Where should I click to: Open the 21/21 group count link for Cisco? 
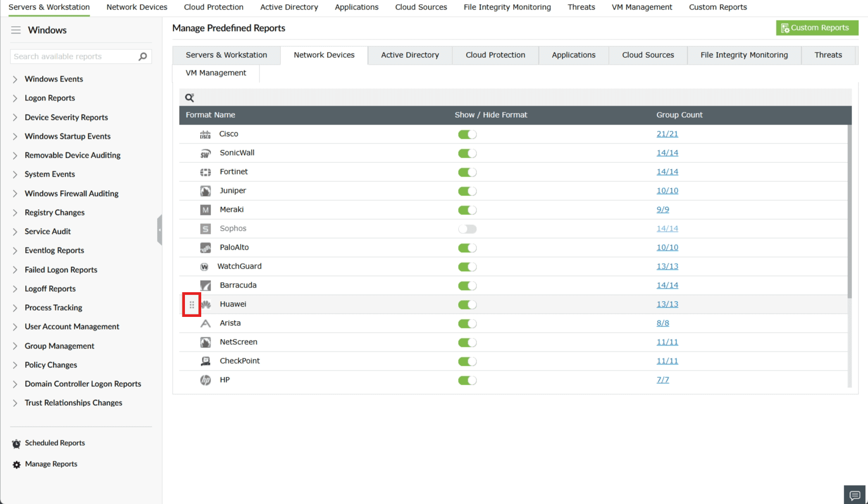tap(667, 134)
